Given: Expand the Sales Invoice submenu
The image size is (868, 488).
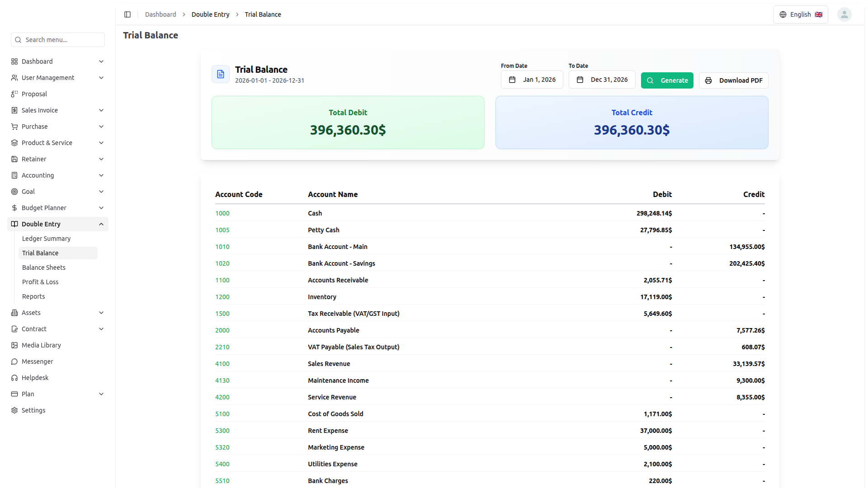Looking at the screenshot, I should coord(101,110).
